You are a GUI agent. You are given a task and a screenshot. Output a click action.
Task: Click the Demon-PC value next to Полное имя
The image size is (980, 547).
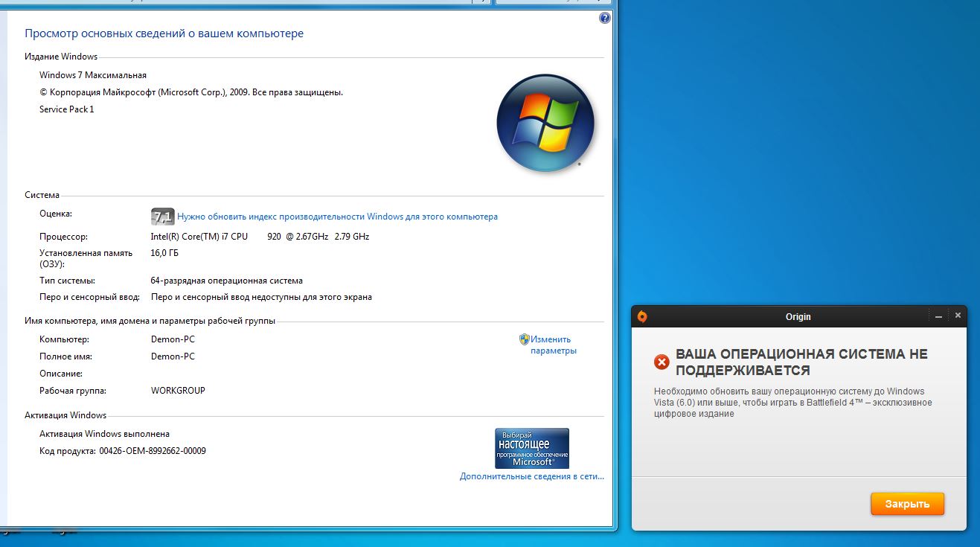coord(173,356)
